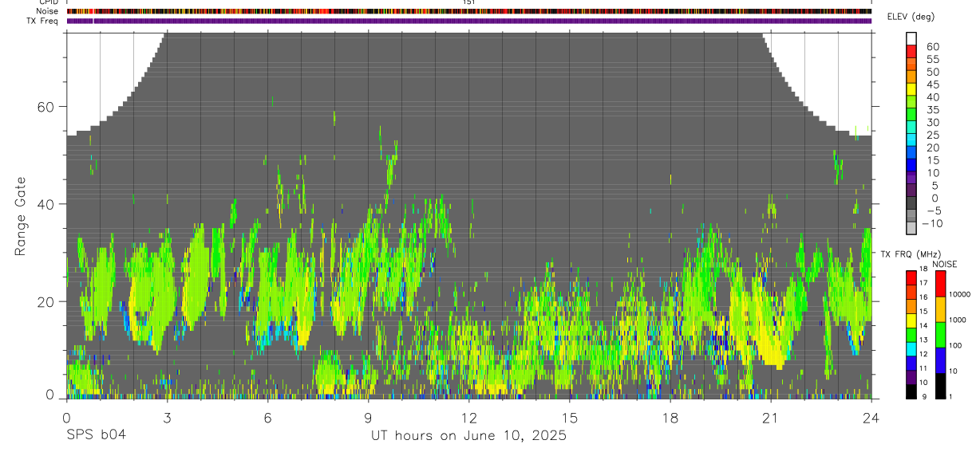Select the yellow 14 MHz frequency swatch
The width and height of the screenshot is (980, 452).
(911, 320)
